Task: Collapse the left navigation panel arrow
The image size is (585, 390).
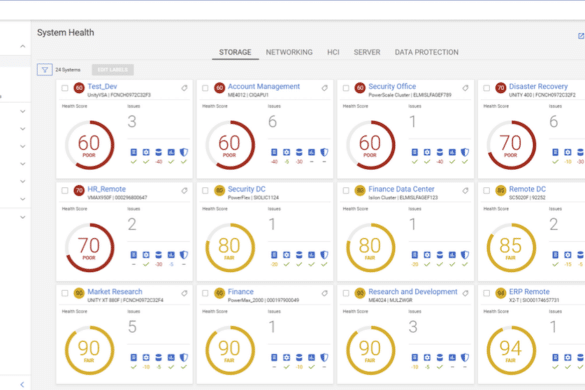Action: click(22, 384)
